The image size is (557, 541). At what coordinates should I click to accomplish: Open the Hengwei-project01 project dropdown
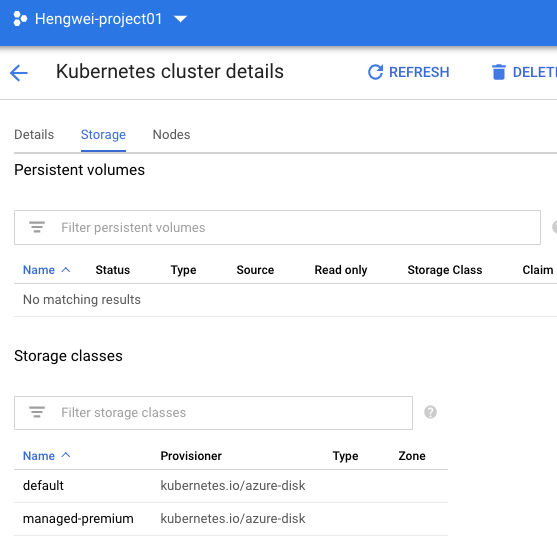coord(180,19)
